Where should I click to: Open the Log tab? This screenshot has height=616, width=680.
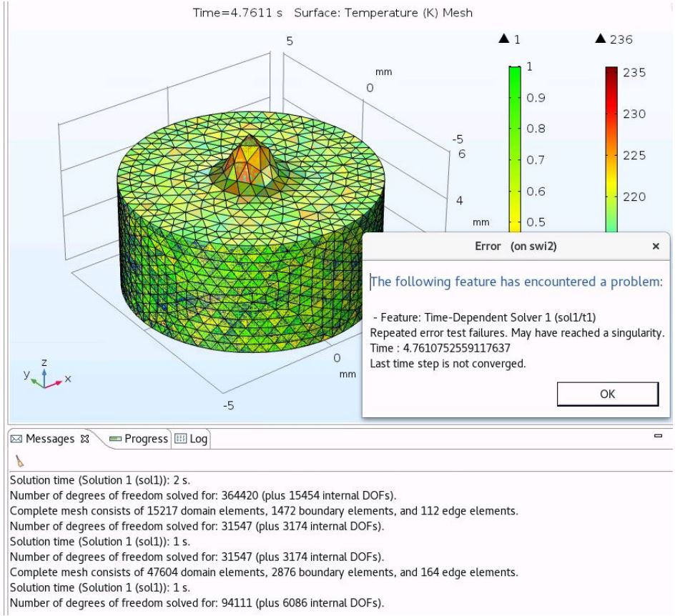[190, 439]
